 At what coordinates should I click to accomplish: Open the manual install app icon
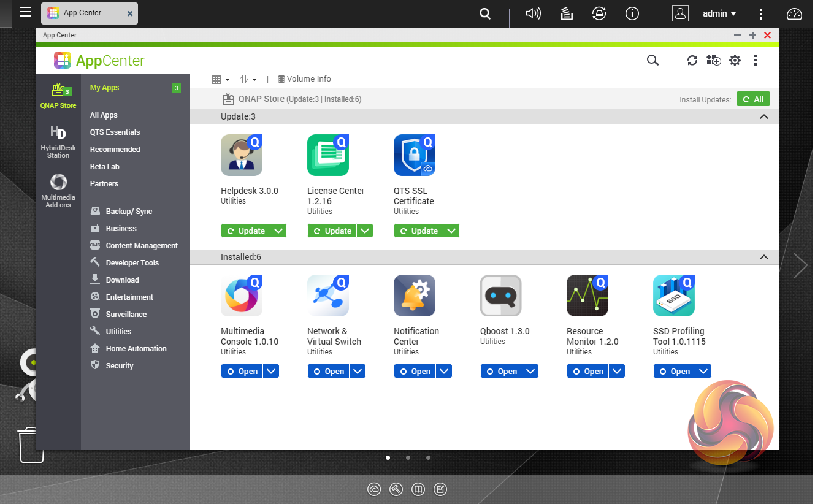(x=713, y=60)
